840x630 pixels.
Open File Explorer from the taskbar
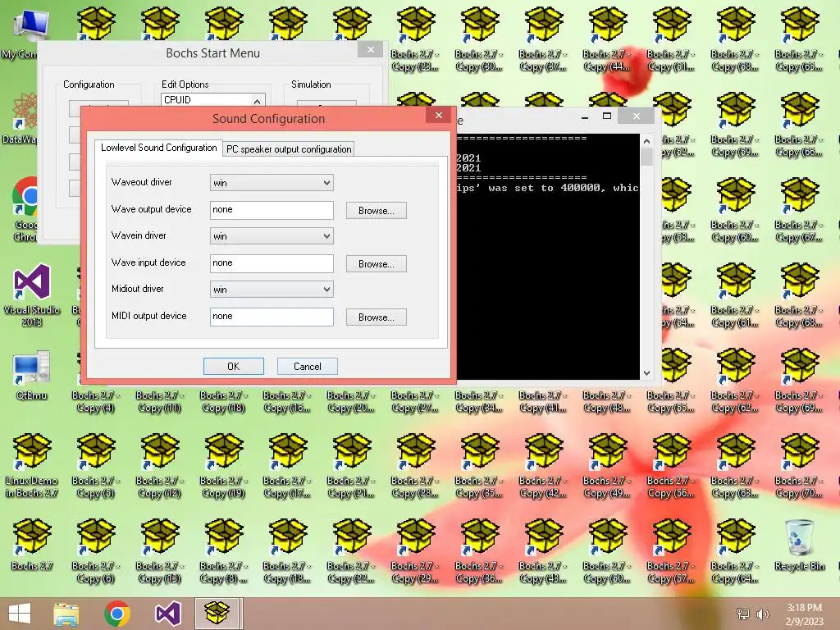tap(66, 614)
